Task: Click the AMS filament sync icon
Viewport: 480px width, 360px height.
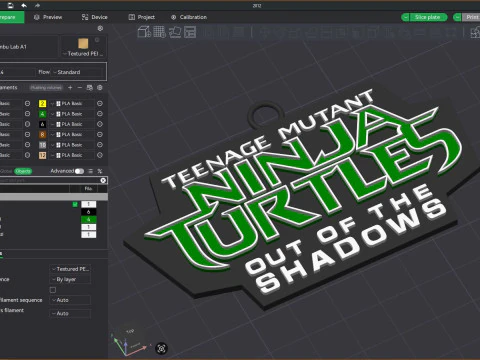Action: tap(90, 88)
